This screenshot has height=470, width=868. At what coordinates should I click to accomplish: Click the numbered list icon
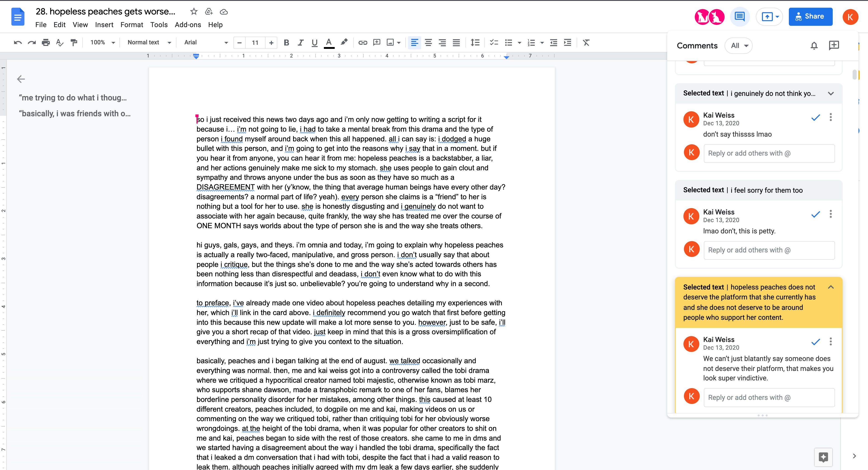coord(531,43)
